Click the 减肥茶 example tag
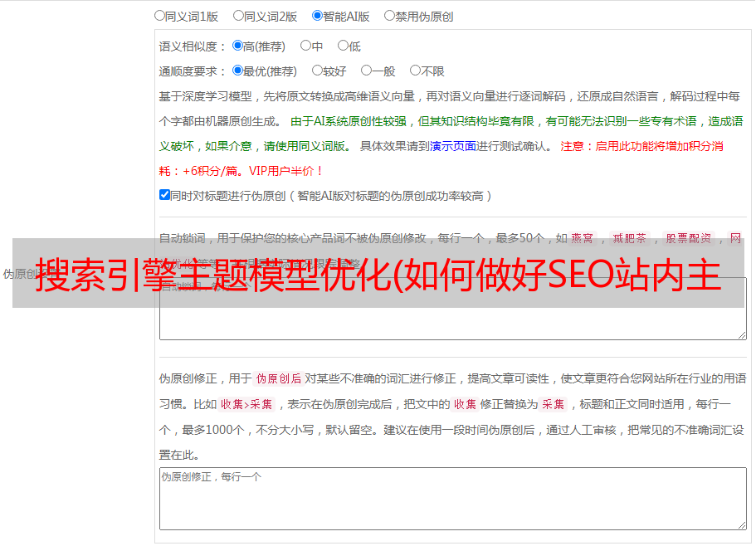756x546 pixels. (629, 238)
